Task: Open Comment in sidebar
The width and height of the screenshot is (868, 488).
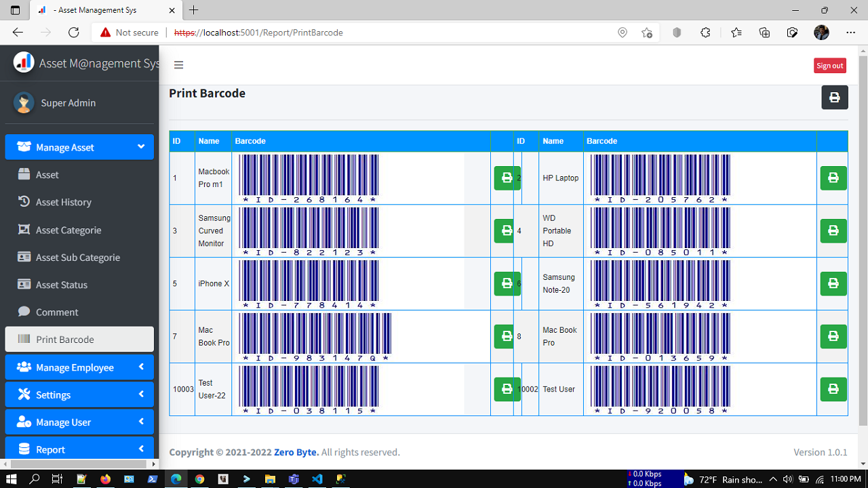Action: [79, 312]
